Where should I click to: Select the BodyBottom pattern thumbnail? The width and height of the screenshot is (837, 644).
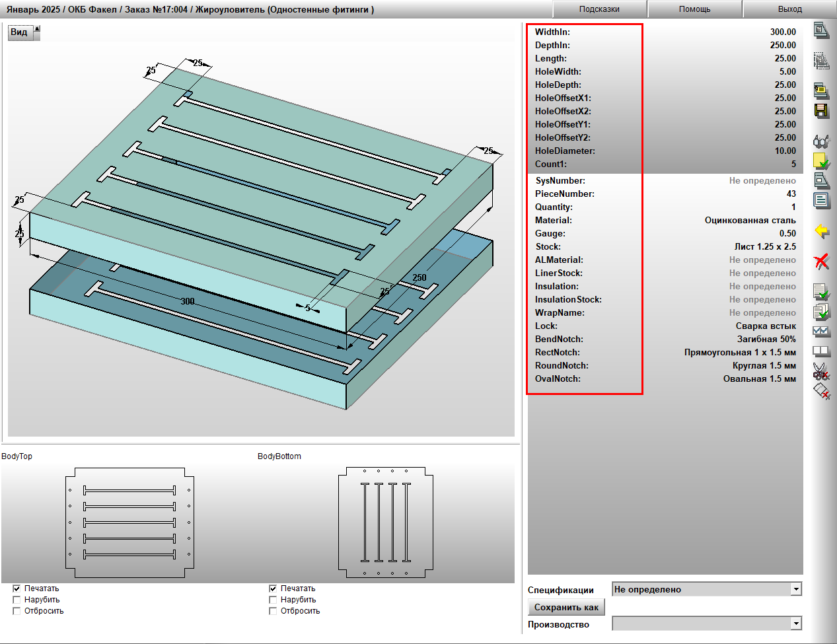(x=386, y=522)
